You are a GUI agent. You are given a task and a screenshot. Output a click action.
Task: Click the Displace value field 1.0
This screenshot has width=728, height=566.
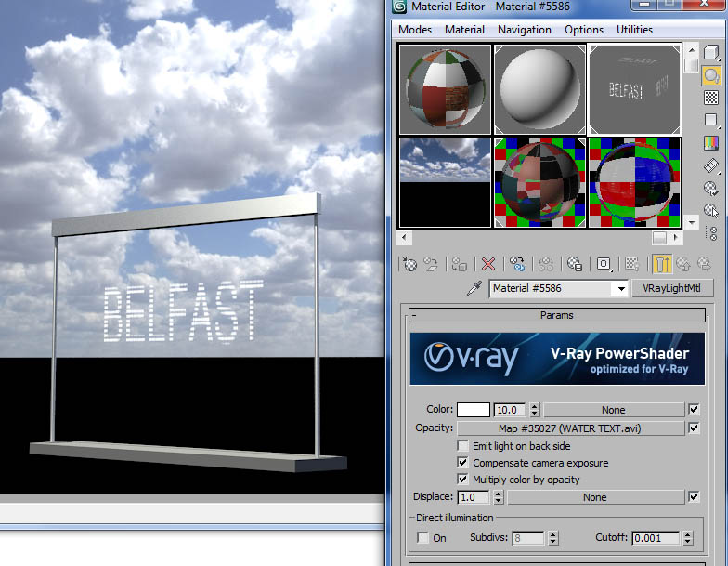click(474, 497)
